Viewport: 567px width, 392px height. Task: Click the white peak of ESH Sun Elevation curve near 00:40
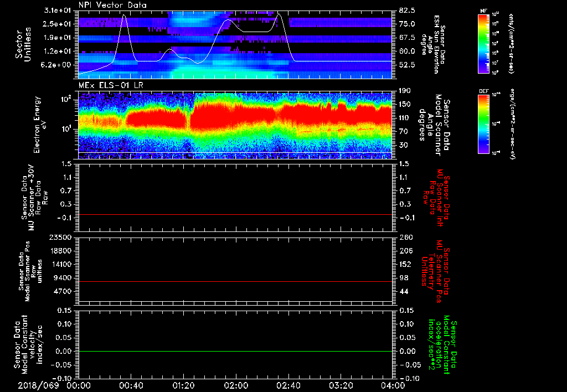point(125,15)
